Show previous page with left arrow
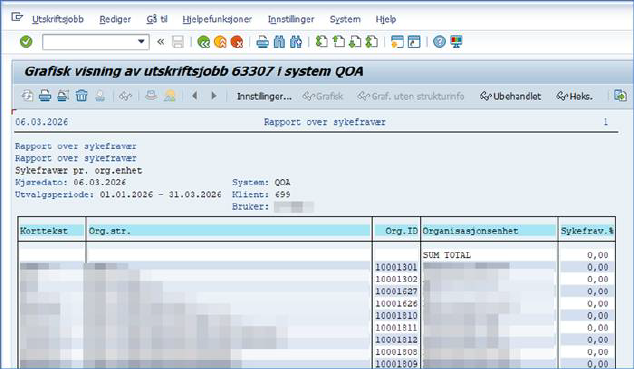Viewport: 634px width, 369px height. [195, 96]
